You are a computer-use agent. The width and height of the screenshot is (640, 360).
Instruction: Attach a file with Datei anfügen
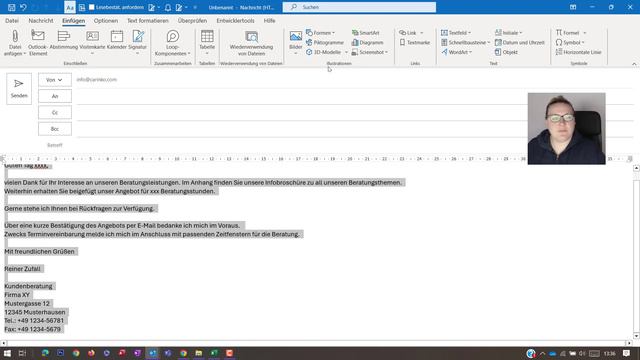(15, 42)
